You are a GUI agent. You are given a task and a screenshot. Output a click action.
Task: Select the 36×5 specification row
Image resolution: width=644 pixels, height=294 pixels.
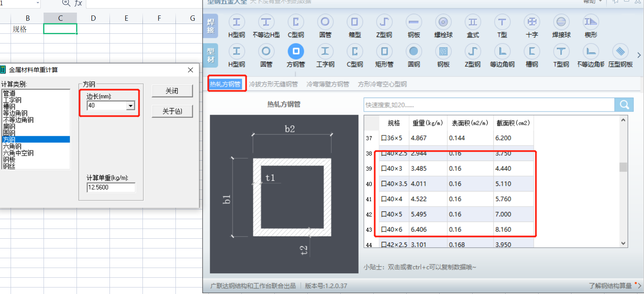(449, 138)
